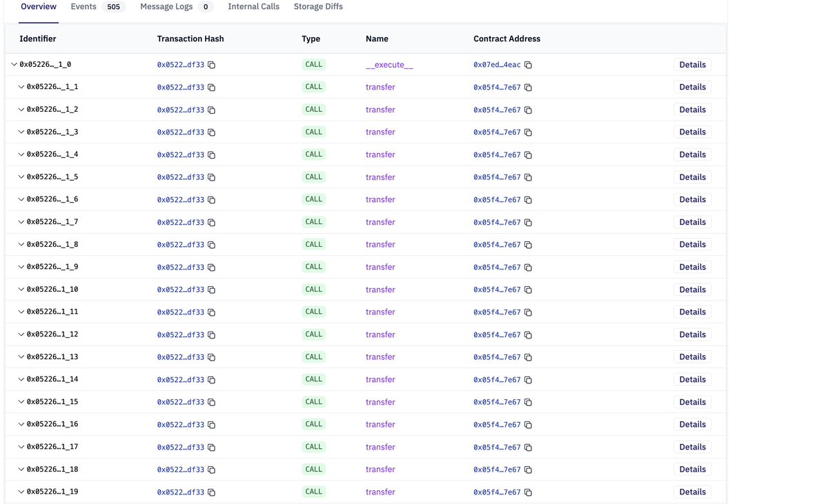Copy transaction hash in row 0x05226…_1_6
This screenshot has height=504, width=828.
point(212,200)
